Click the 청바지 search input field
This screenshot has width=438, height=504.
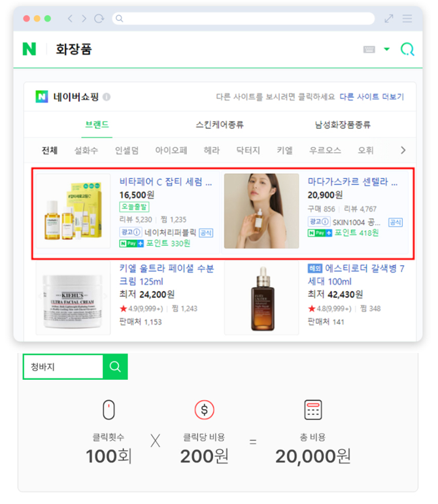[x=63, y=367]
